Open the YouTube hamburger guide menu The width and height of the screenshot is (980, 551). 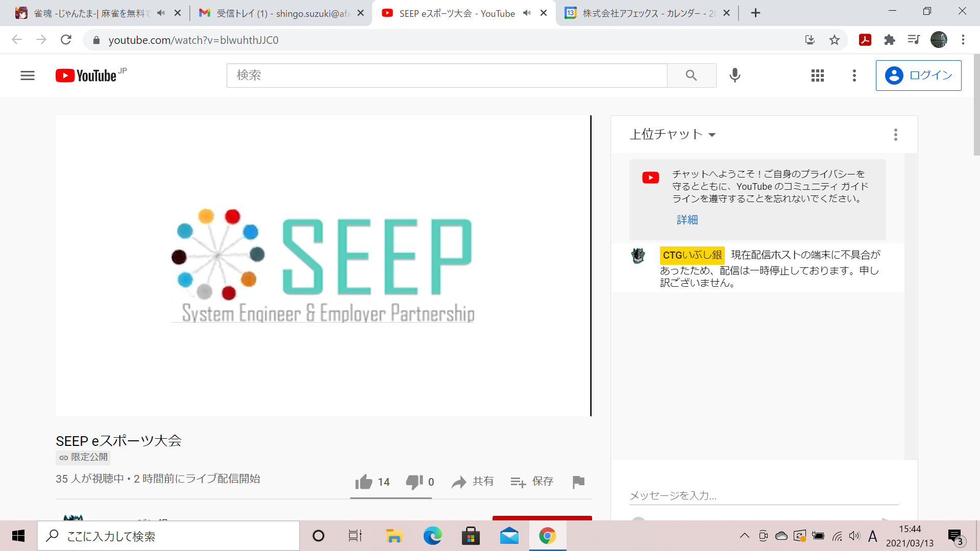pos(28,76)
